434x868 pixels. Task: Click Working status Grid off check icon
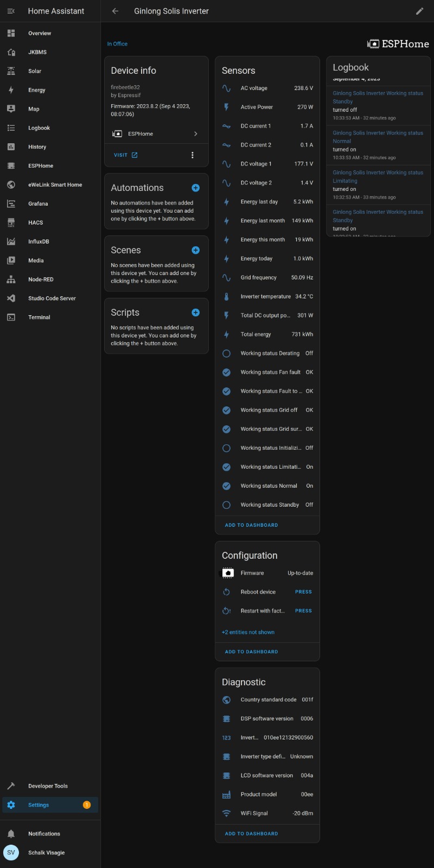[x=227, y=410]
